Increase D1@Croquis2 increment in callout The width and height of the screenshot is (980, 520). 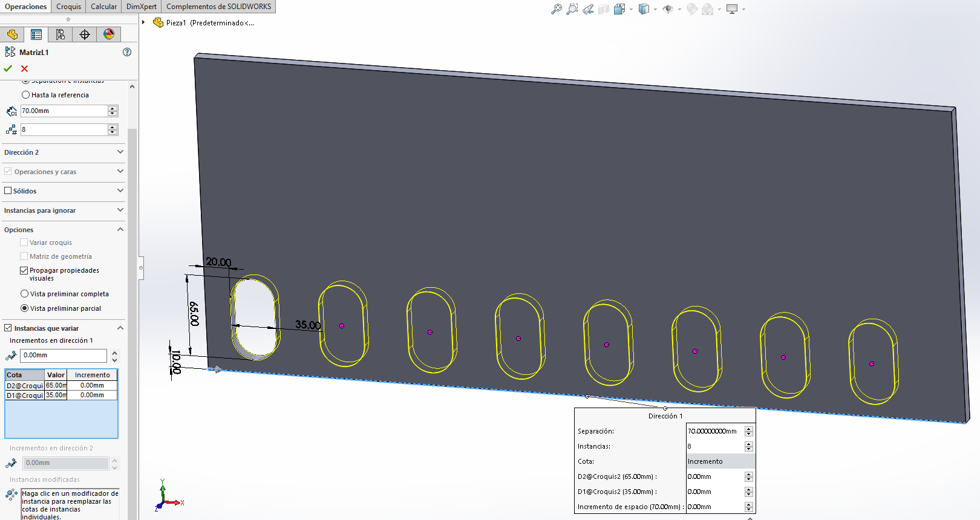pyautogui.click(x=749, y=489)
